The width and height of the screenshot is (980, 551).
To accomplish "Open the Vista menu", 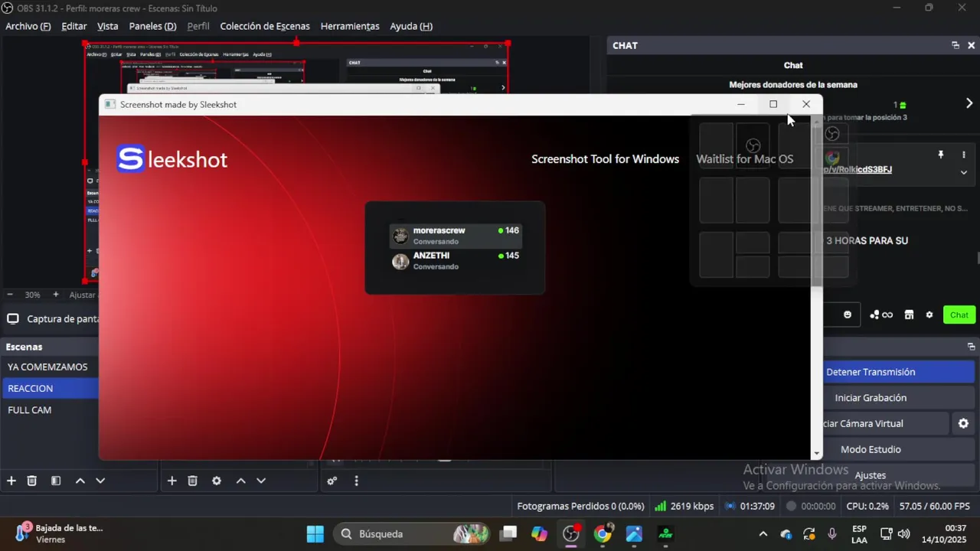I will click(x=108, y=26).
